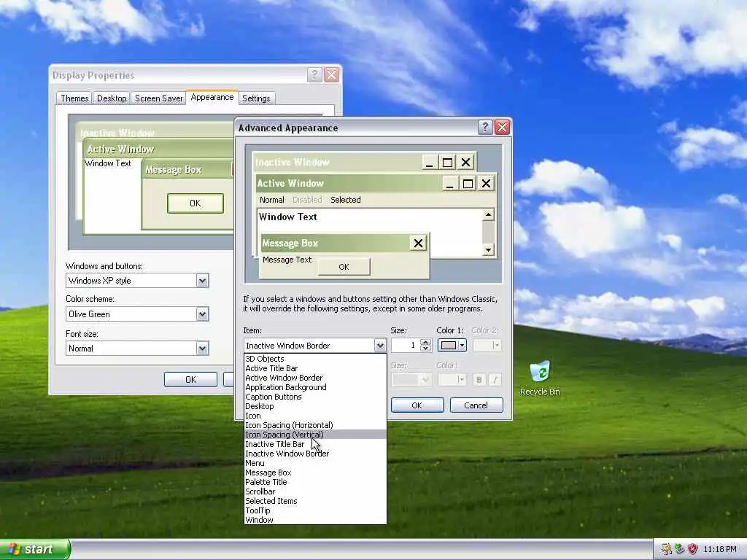Choose Inactive Window Border in the list
The height and width of the screenshot is (560, 747).
(315, 454)
